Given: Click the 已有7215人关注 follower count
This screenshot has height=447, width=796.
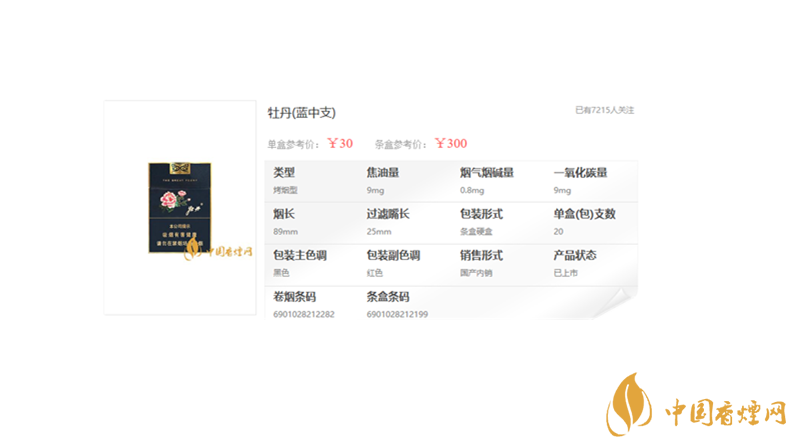Looking at the screenshot, I should [604, 110].
